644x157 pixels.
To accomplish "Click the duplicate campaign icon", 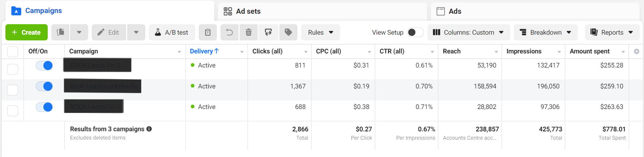I will pyautogui.click(x=61, y=32).
